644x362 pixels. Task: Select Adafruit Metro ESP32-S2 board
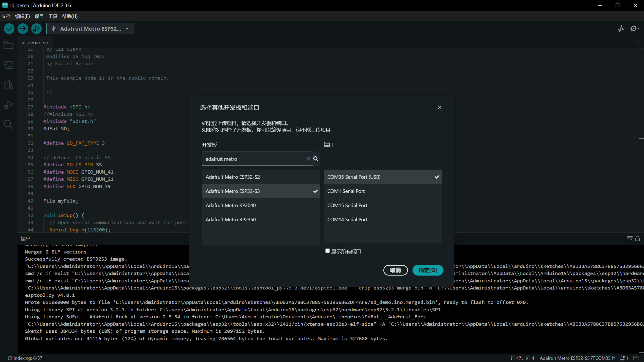tap(261, 177)
